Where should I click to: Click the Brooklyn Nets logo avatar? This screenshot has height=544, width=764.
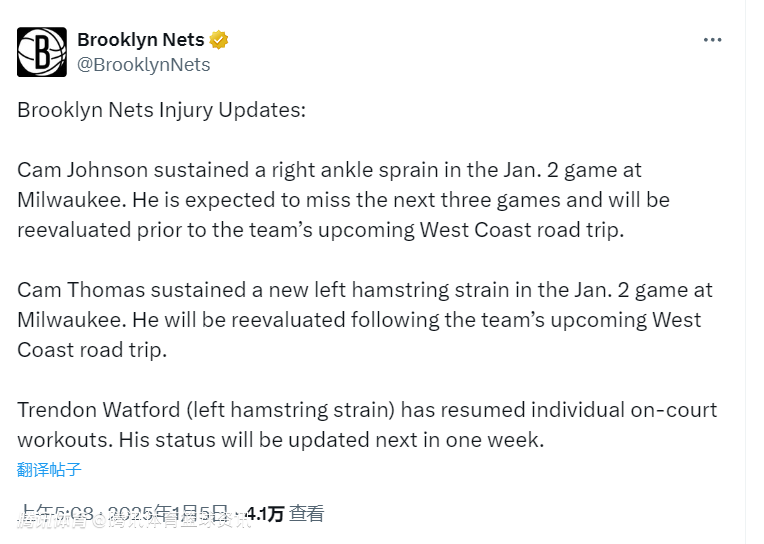pos(42,52)
